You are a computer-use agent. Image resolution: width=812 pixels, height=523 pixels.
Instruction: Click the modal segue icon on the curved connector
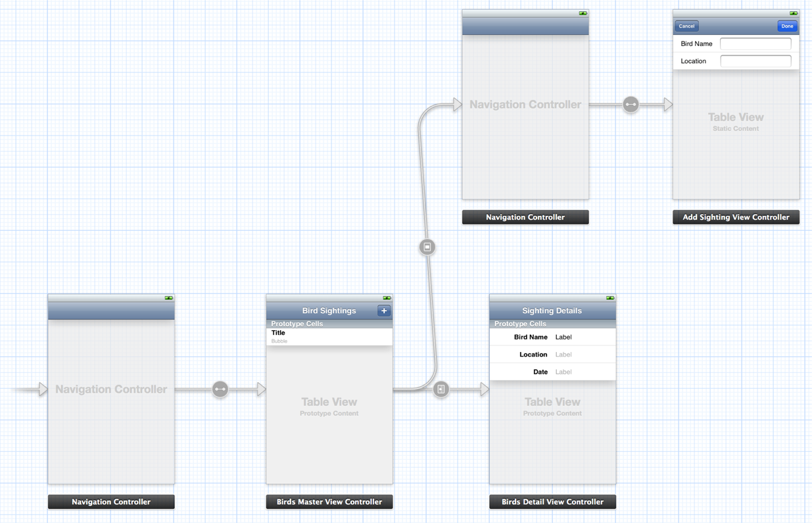point(427,247)
